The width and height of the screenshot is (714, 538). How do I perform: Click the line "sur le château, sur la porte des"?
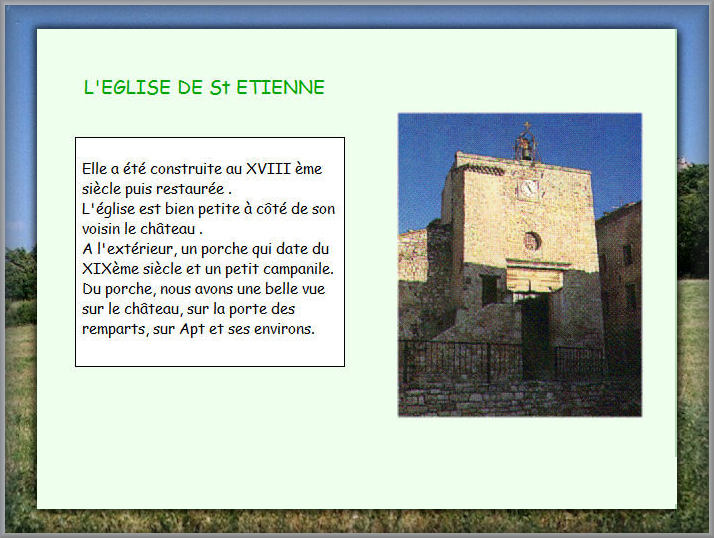[189, 309]
